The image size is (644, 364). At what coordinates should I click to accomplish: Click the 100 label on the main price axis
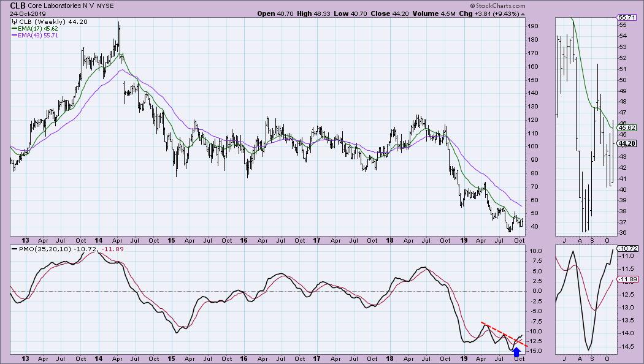(533, 146)
